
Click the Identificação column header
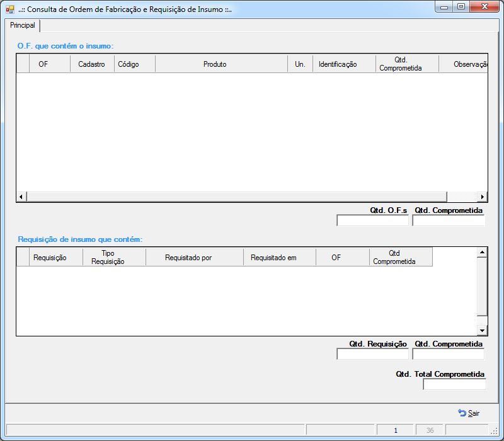point(344,64)
